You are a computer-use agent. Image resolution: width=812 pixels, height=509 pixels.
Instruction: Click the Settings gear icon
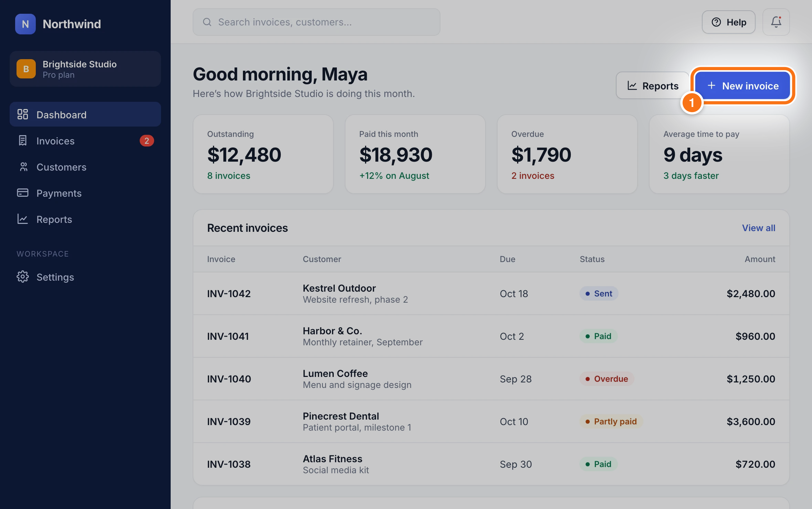tap(23, 277)
